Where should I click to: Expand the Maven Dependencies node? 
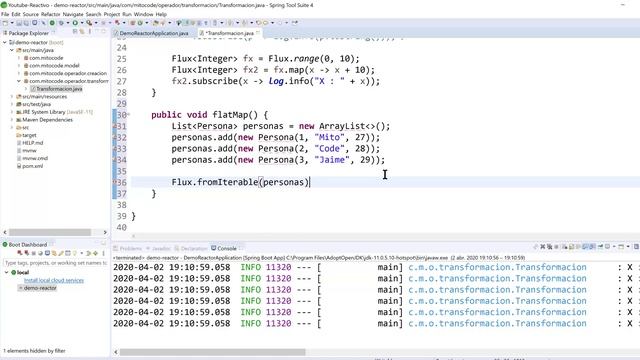pyautogui.click(x=12, y=120)
